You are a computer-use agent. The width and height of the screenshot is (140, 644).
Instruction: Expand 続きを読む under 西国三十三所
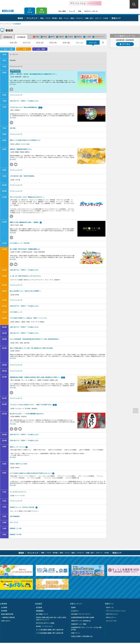(x=13, y=232)
